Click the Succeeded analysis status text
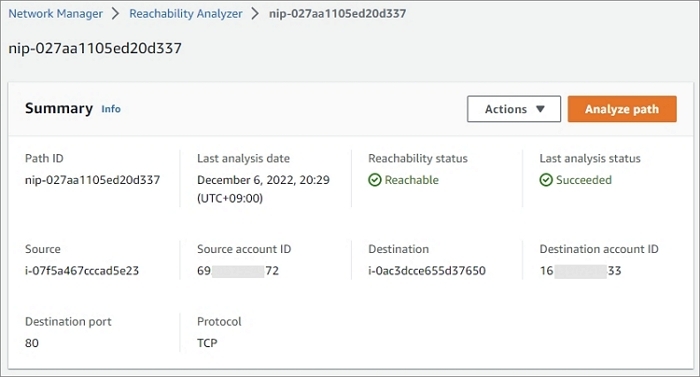Viewport: 700px width, 377px height. 584,180
